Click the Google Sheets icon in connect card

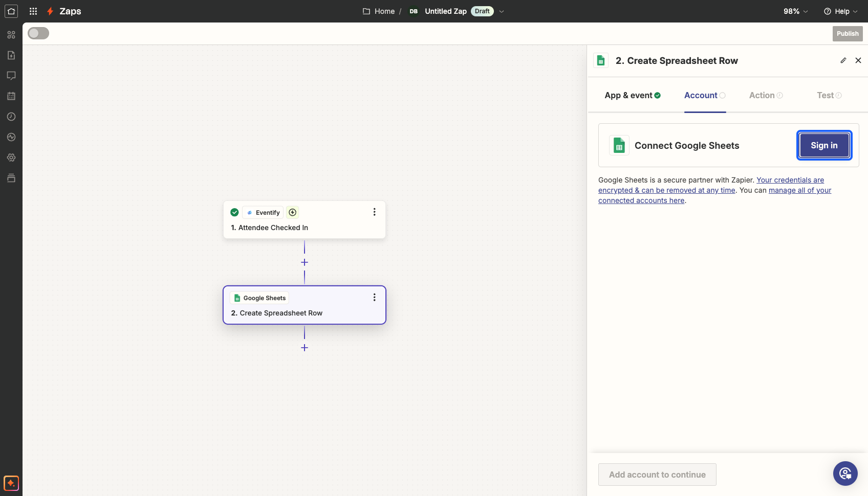tap(619, 145)
